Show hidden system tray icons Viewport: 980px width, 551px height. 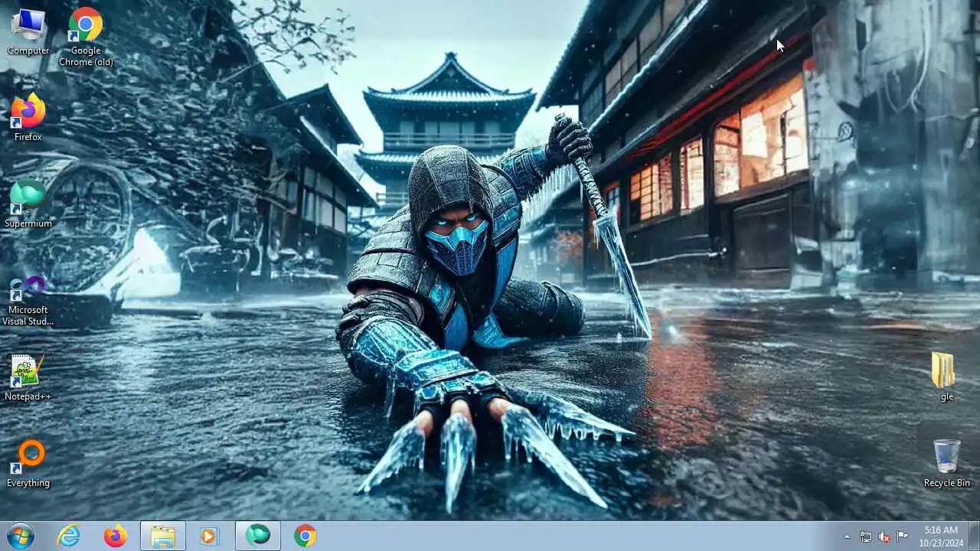click(x=847, y=536)
